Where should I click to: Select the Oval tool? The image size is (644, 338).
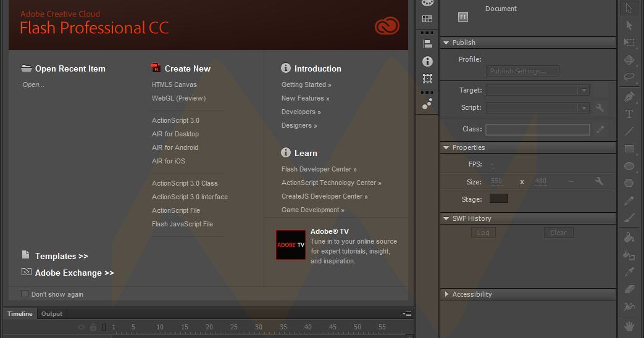pos(629,166)
